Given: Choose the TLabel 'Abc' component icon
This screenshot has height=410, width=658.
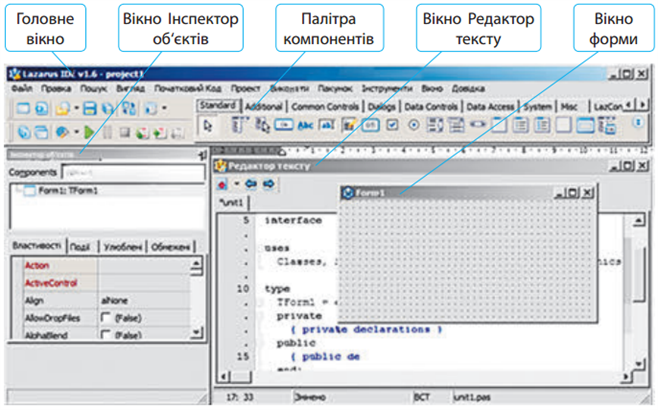Looking at the screenshot, I should click(x=304, y=125).
